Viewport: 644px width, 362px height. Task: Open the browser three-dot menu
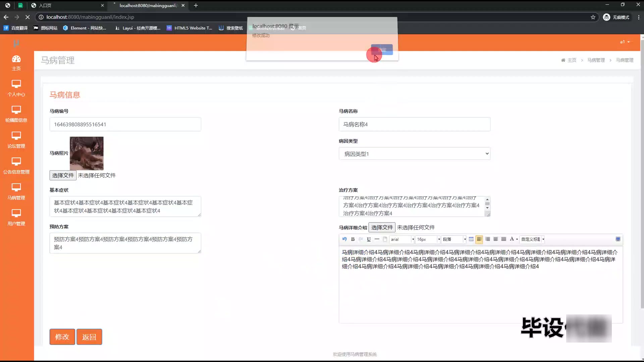click(x=639, y=17)
